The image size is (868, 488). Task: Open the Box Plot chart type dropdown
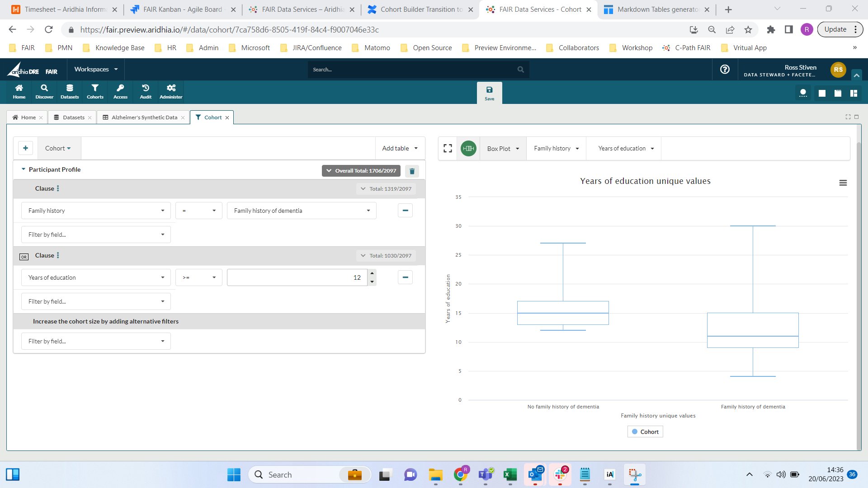click(503, 149)
